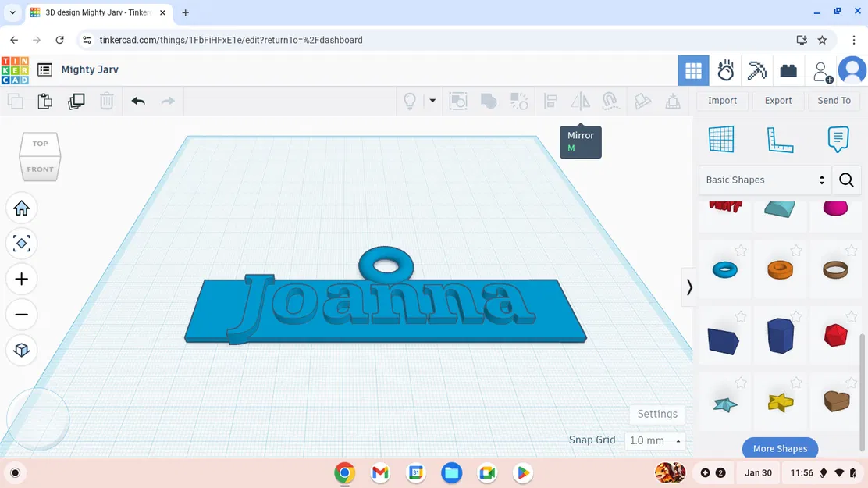Click the Align tool icon
Screen dimensions: 868x488
click(x=550, y=101)
